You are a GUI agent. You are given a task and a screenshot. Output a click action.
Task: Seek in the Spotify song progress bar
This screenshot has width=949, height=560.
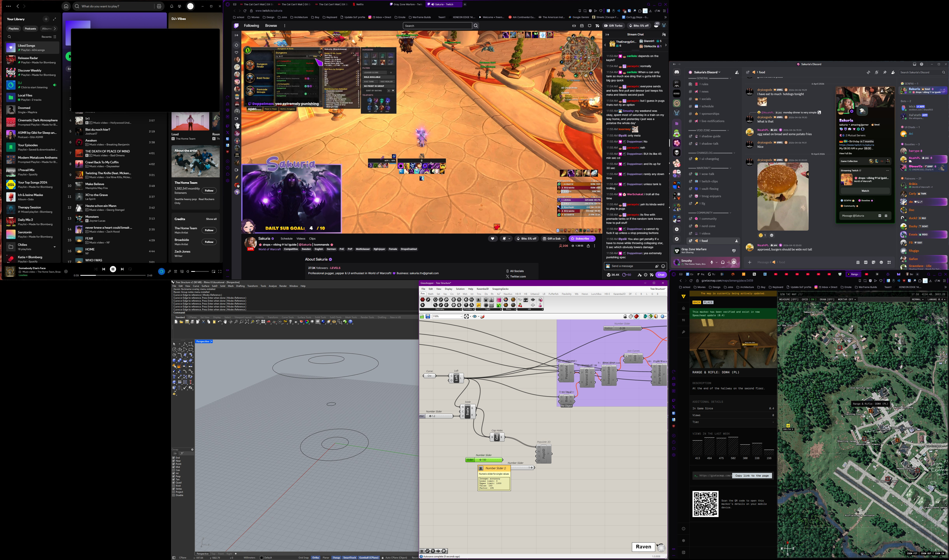pyautogui.click(x=113, y=276)
